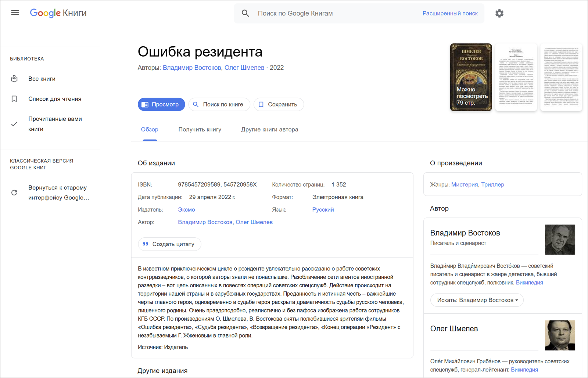Open settings gear icon
The image size is (588, 378).
(499, 14)
